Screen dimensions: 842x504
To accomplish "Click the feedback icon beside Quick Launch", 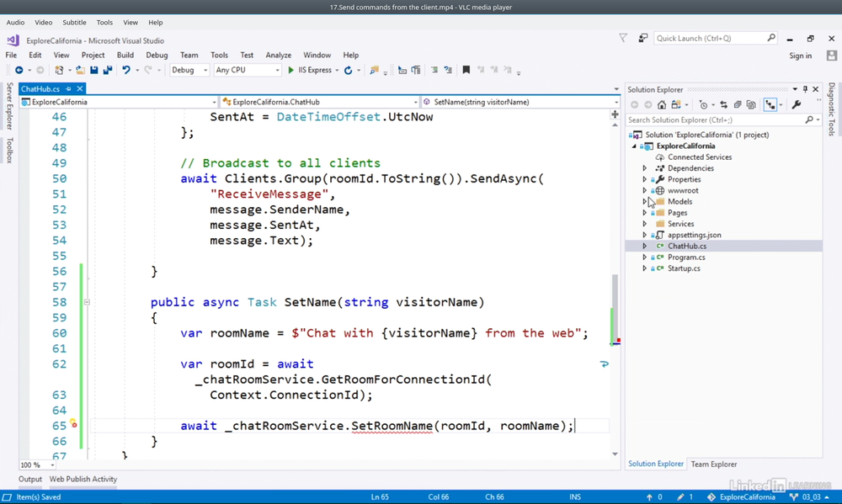I will (x=642, y=38).
